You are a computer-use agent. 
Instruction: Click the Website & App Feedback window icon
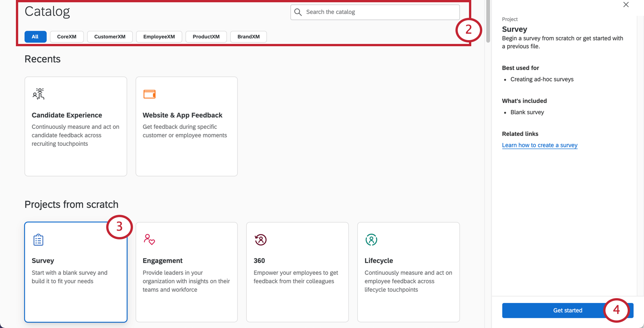[149, 94]
